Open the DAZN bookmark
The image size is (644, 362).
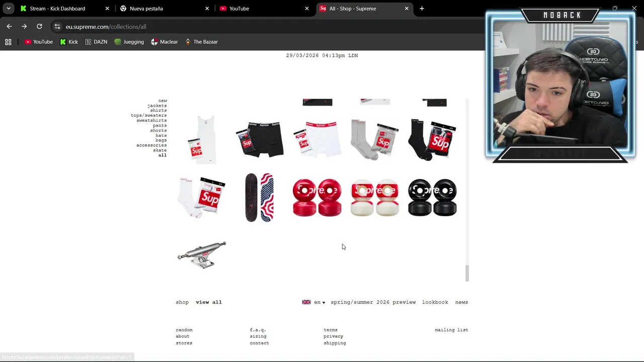pyautogui.click(x=96, y=42)
